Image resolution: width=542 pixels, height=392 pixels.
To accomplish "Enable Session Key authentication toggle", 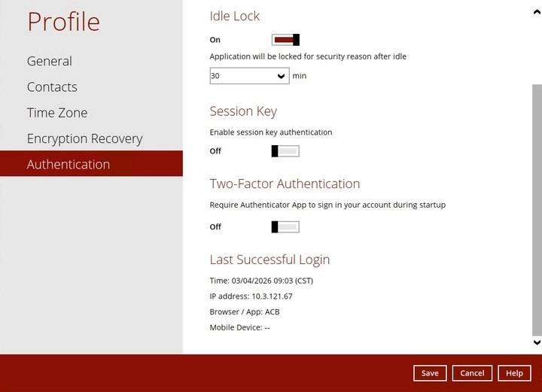I will [x=285, y=151].
